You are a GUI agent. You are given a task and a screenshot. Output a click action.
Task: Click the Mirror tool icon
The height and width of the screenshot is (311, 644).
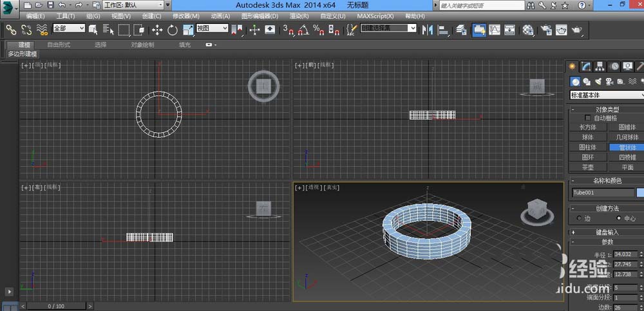[428, 30]
